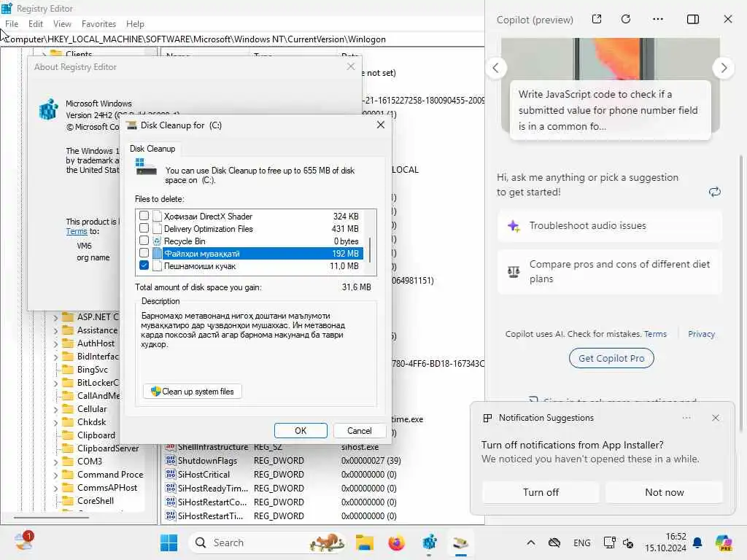The image size is (747, 560).
Task: Click Cancel in Disk Cleanup dialog
Action: [359, 430]
